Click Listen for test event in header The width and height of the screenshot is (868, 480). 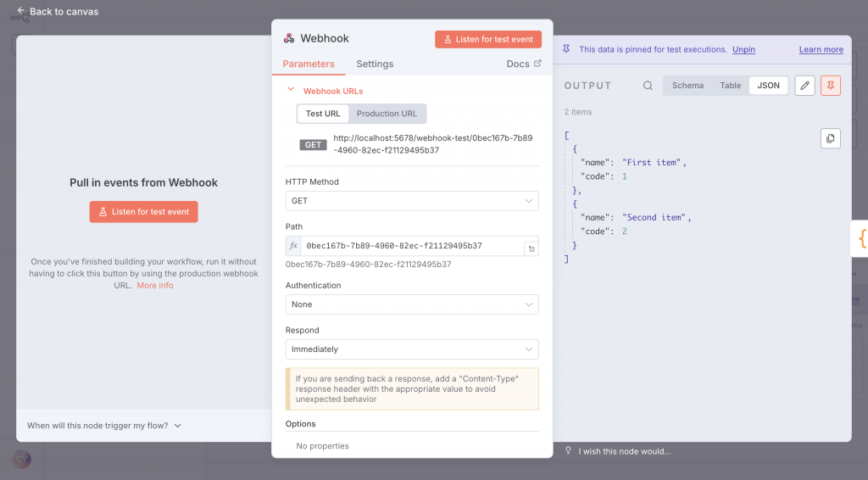[x=488, y=39]
